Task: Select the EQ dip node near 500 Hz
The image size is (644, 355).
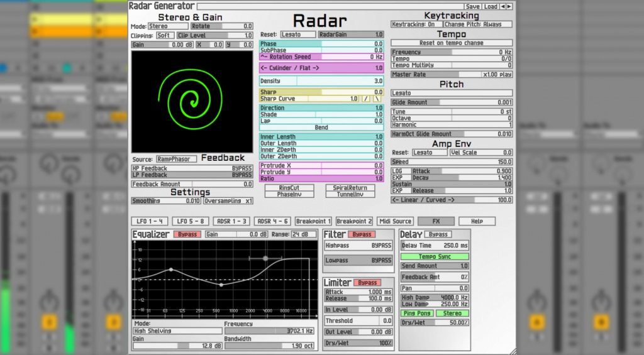Action: pos(221,285)
